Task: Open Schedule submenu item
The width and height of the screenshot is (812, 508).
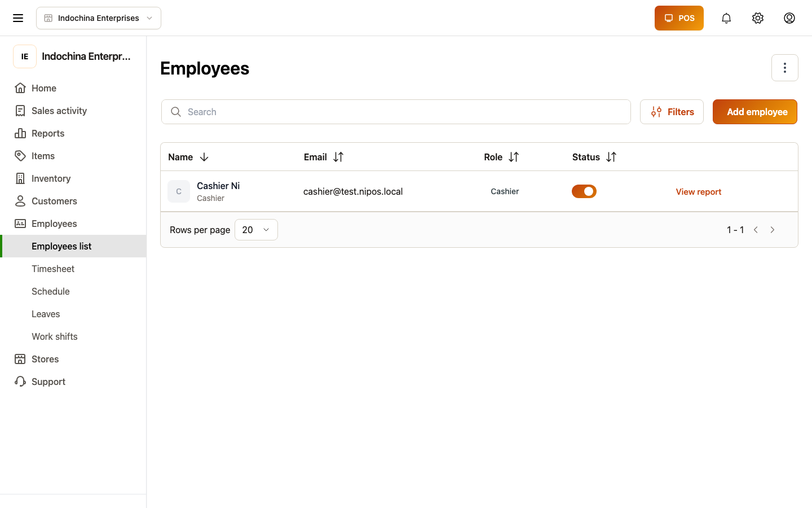Action: 73,291
